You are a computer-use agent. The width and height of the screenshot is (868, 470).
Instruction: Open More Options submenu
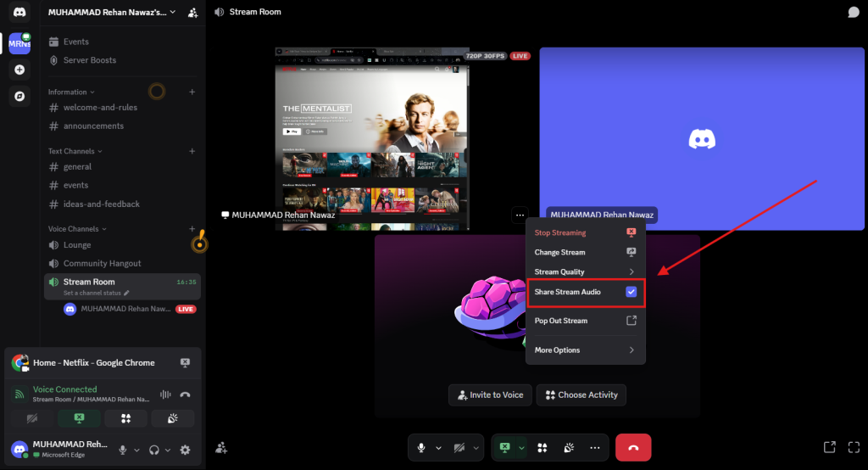(585, 350)
